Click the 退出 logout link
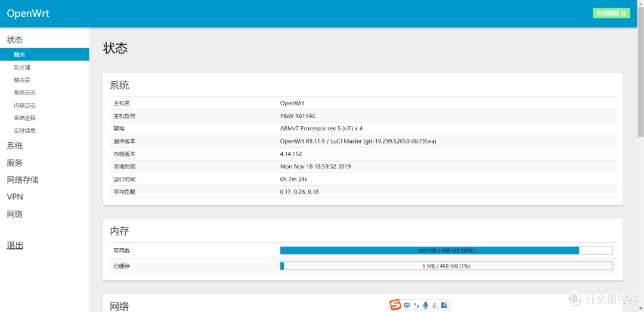644x312 pixels. [15, 245]
